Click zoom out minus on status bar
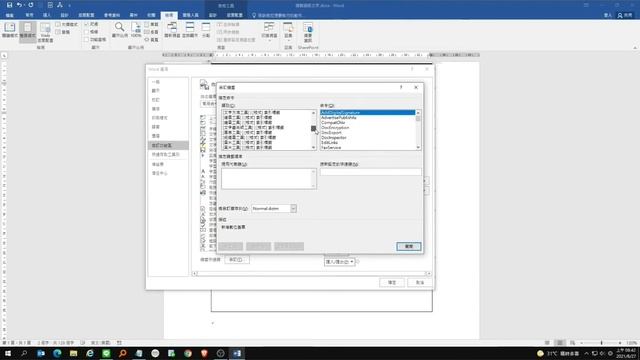This screenshot has height=360, width=640. pyautogui.click(x=582, y=343)
